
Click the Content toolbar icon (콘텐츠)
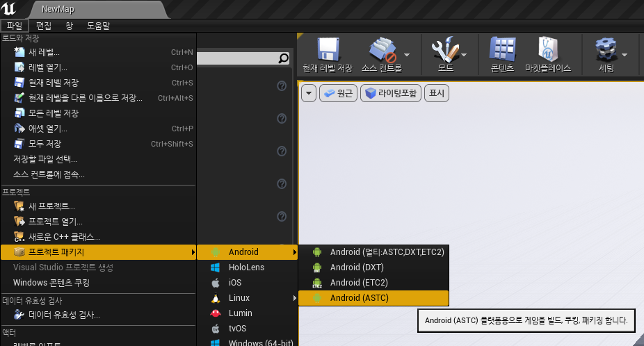(x=502, y=49)
